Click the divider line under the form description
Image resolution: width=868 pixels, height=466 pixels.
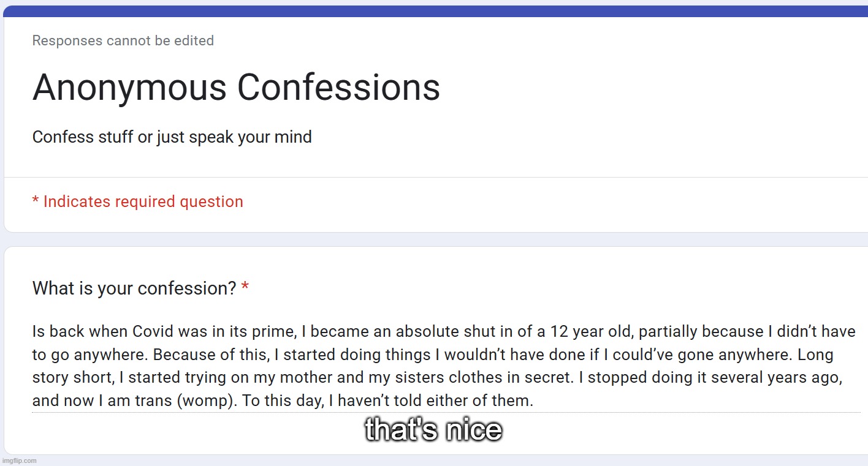click(434, 178)
